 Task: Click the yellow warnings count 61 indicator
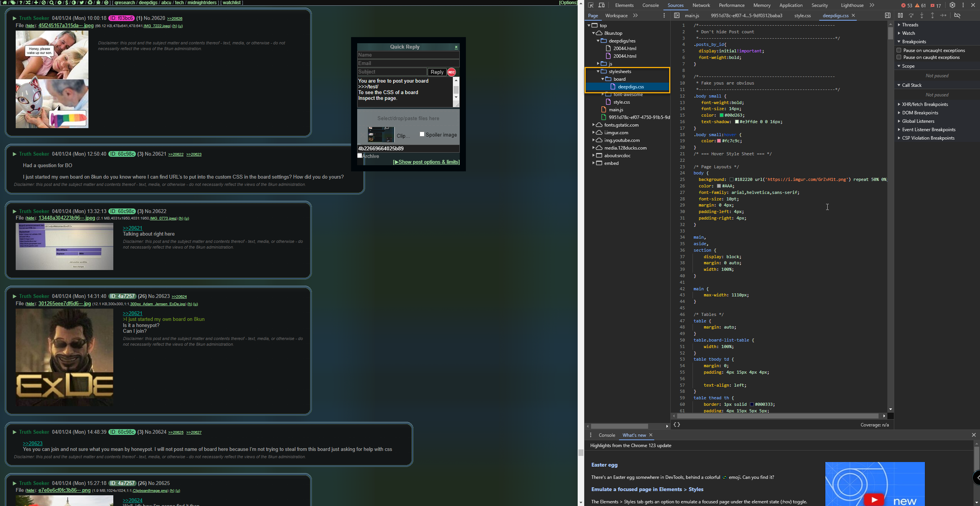(x=920, y=5)
